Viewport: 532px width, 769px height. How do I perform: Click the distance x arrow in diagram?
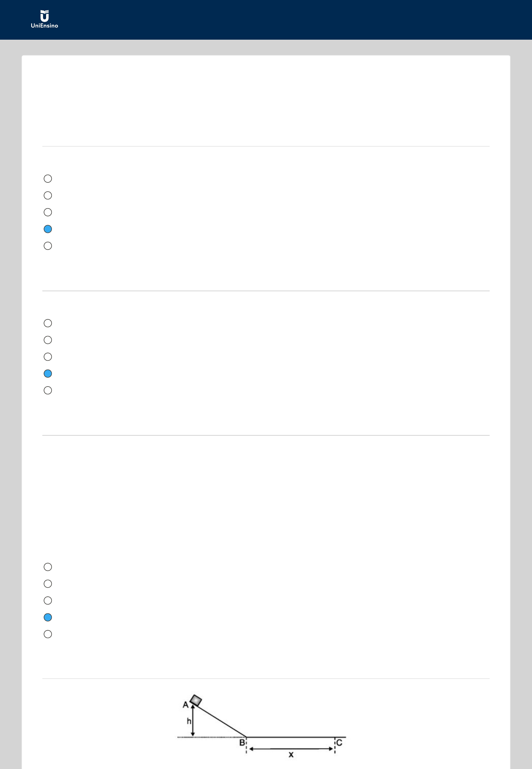click(291, 749)
